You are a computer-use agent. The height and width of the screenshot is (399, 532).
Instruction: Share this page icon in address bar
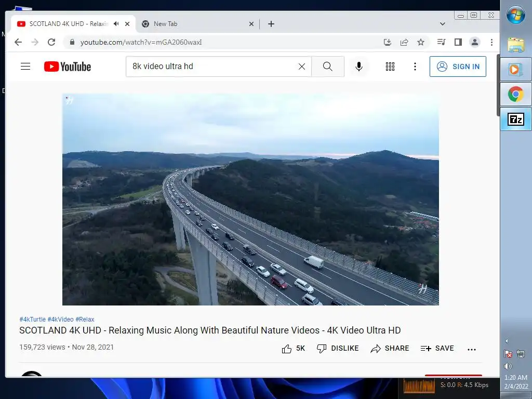404,42
